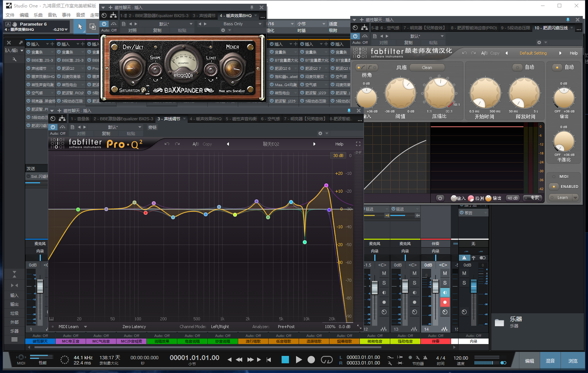
Task: Toggle bypass power button on Pro-Q 2 plugin
Action: [53, 127]
